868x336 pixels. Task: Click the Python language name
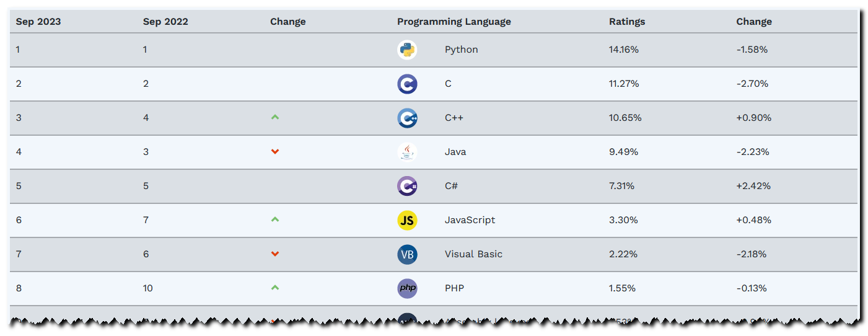(462, 50)
